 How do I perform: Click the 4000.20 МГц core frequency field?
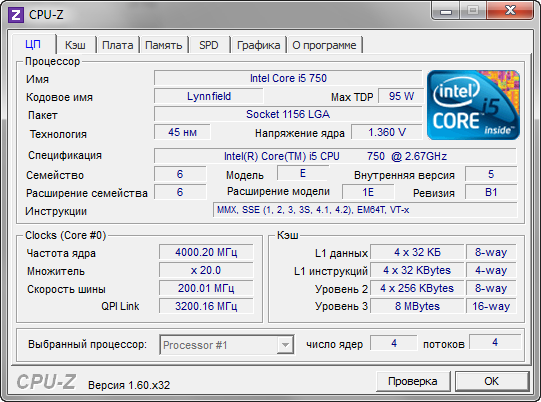(206, 252)
